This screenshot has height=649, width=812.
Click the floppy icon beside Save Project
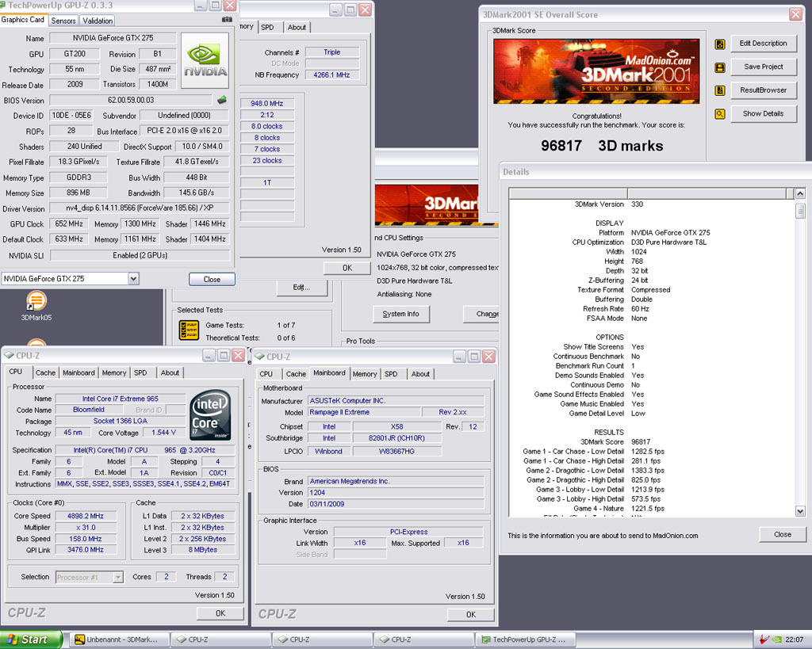click(720, 67)
